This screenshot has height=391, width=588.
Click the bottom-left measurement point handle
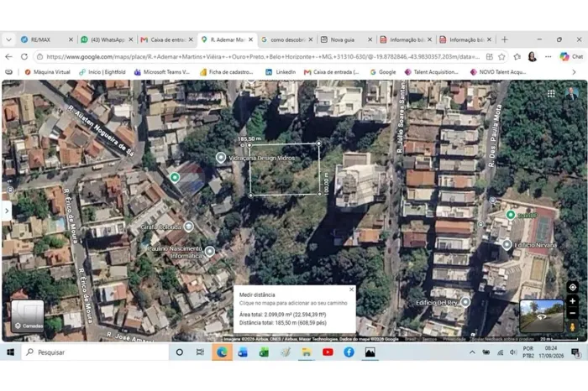point(251,195)
